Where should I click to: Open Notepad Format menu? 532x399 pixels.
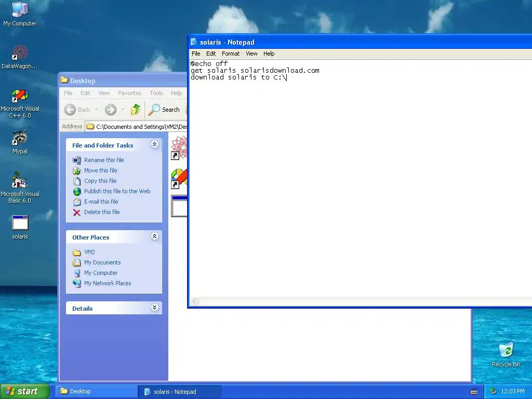[230, 54]
